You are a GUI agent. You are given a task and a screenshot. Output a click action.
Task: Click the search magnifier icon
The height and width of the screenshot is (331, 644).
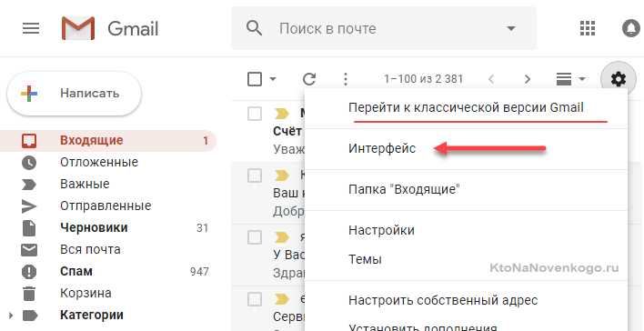pyautogui.click(x=254, y=28)
